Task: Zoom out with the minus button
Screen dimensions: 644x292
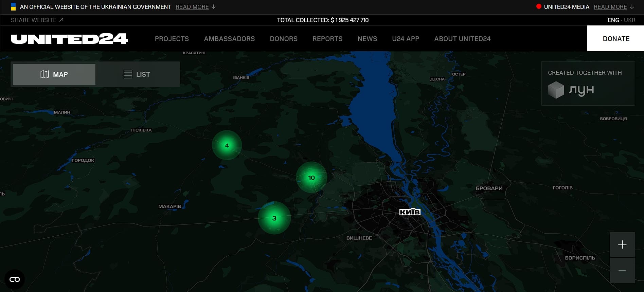Action: coord(622,270)
